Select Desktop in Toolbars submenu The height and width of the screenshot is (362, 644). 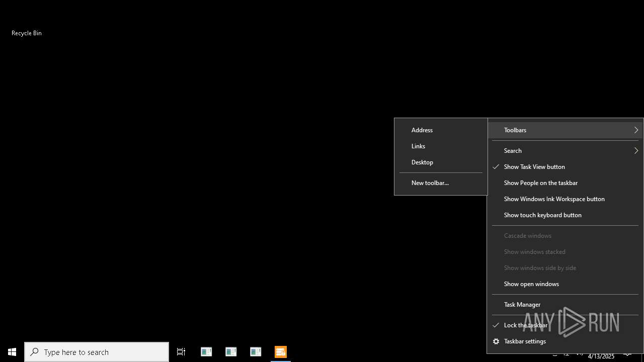pos(441,162)
